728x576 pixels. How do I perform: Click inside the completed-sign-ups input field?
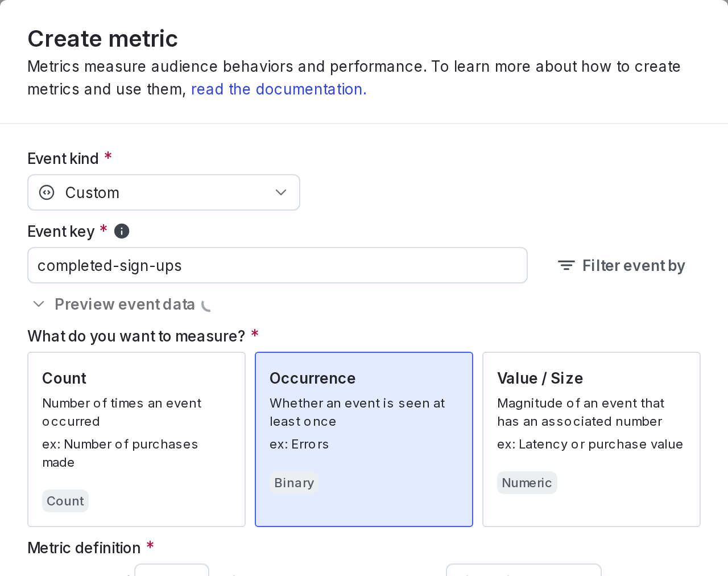pos(277,265)
